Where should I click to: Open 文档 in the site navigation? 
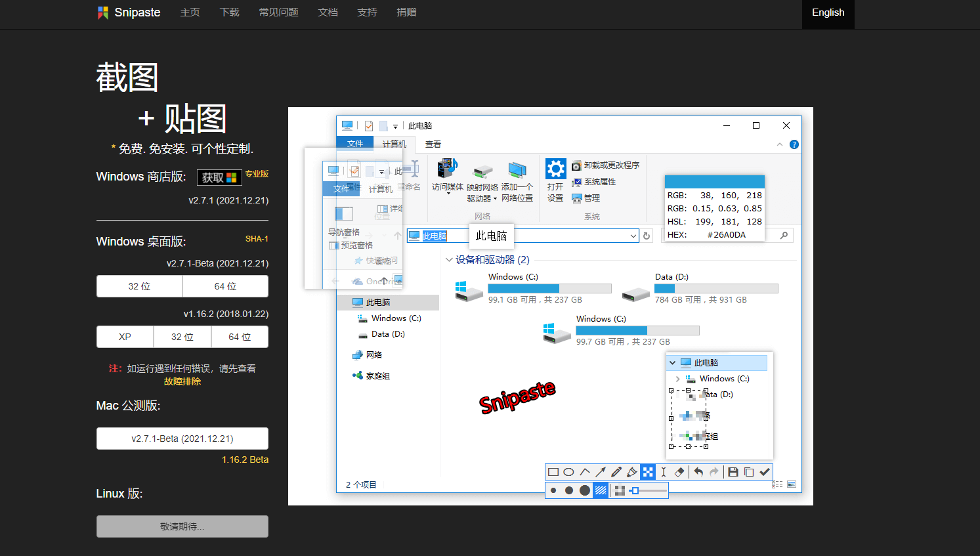328,12
